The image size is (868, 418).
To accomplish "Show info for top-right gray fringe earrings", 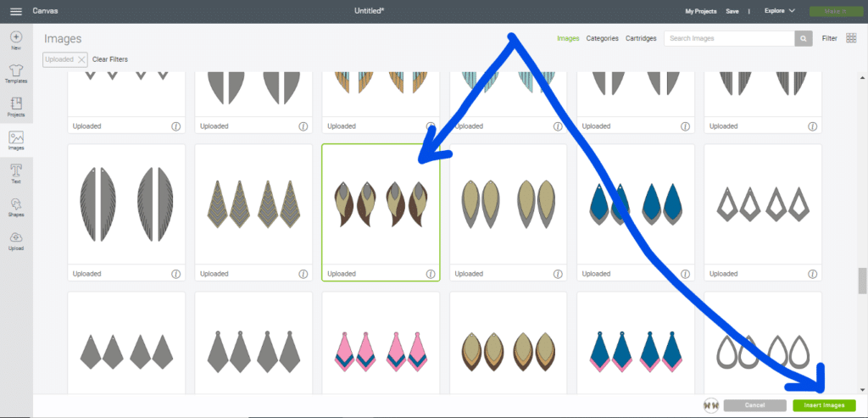I will point(813,126).
